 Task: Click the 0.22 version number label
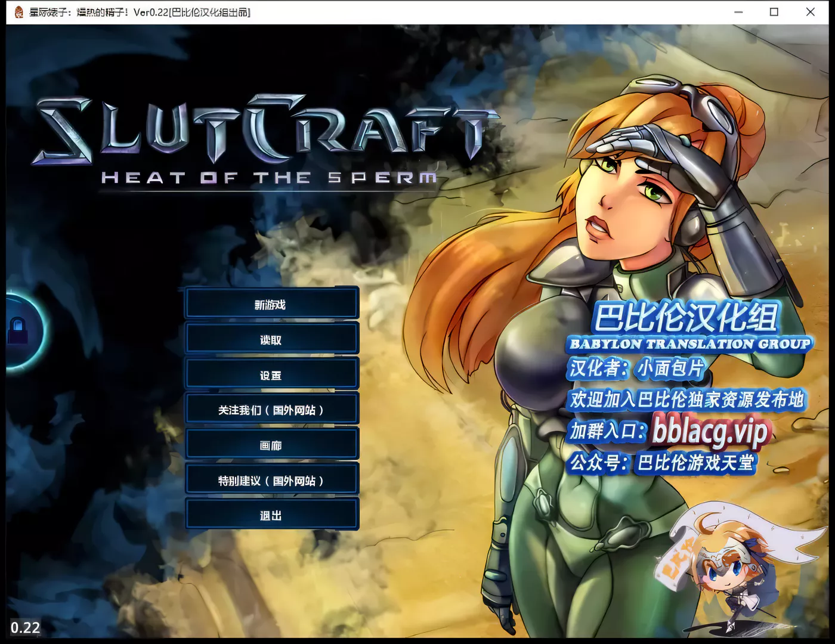click(x=25, y=627)
